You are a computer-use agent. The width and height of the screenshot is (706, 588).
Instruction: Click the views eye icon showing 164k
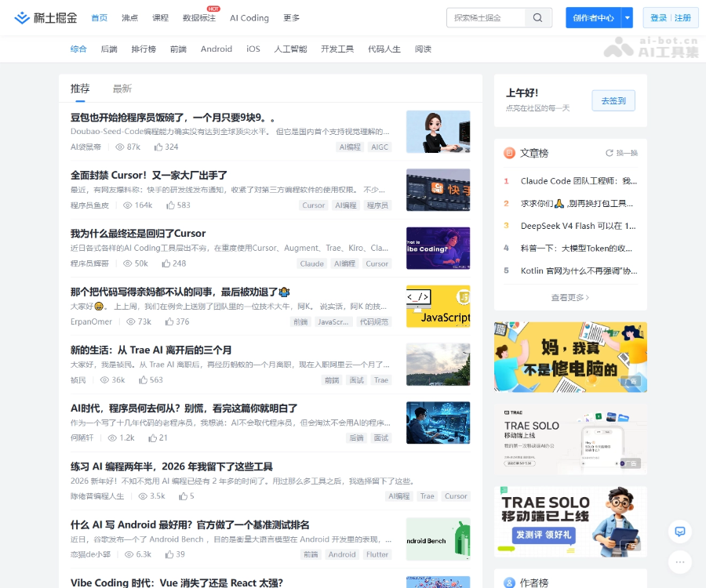click(x=128, y=205)
